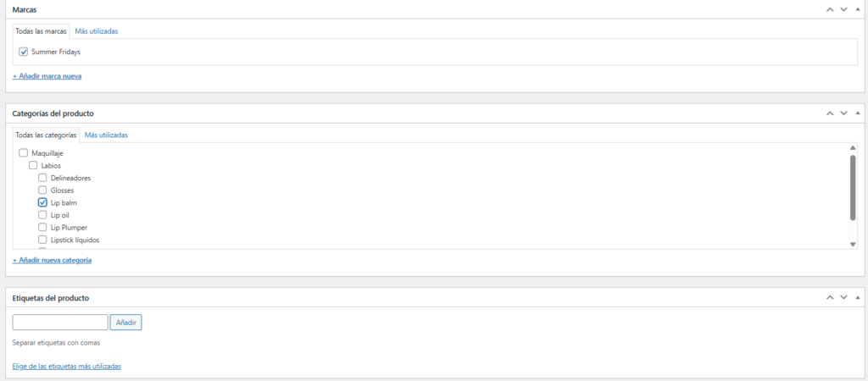
Task: Move Categorías del producto panel down
Action: click(843, 113)
